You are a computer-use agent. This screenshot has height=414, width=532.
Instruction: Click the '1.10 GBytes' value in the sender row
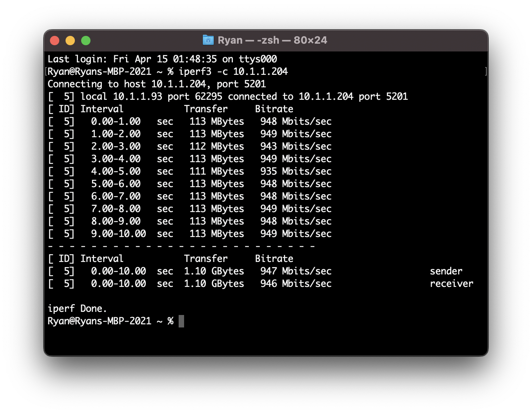[x=214, y=271]
